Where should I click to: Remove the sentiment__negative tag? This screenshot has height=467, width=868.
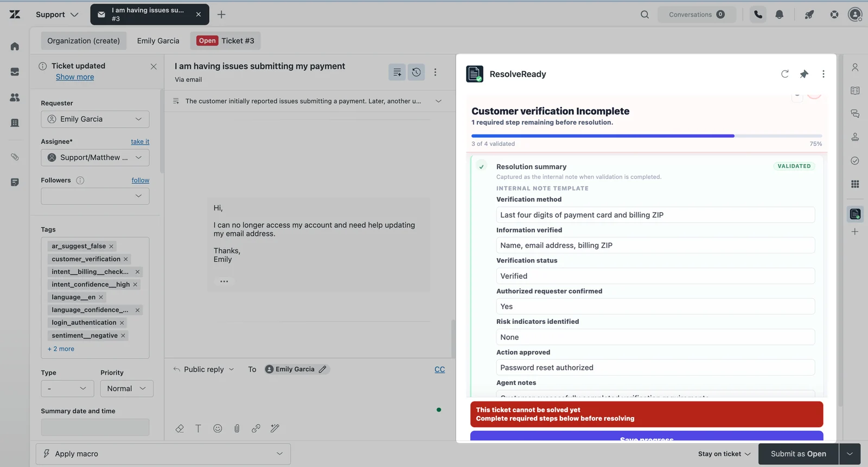click(x=123, y=336)
